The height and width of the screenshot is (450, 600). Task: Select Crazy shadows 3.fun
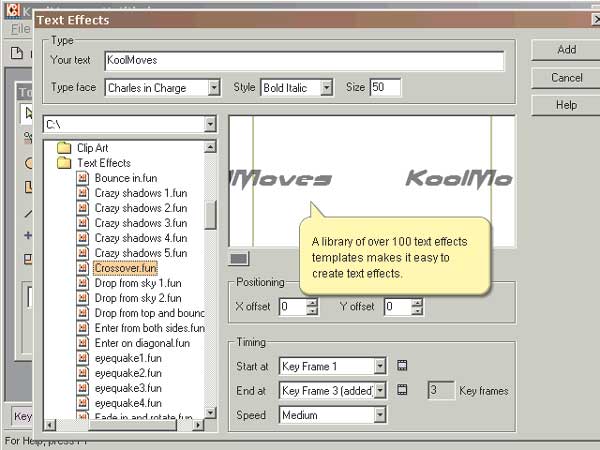click(141, 223)
